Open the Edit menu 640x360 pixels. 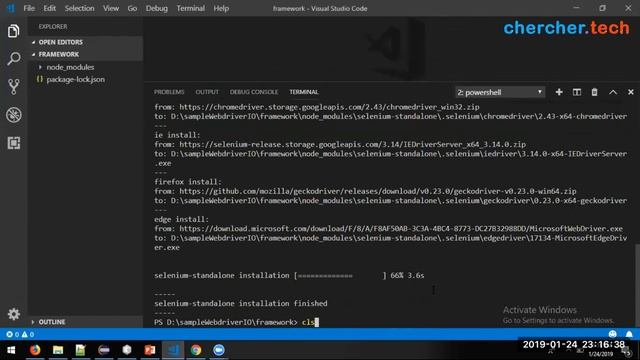[x=49, y=8]
